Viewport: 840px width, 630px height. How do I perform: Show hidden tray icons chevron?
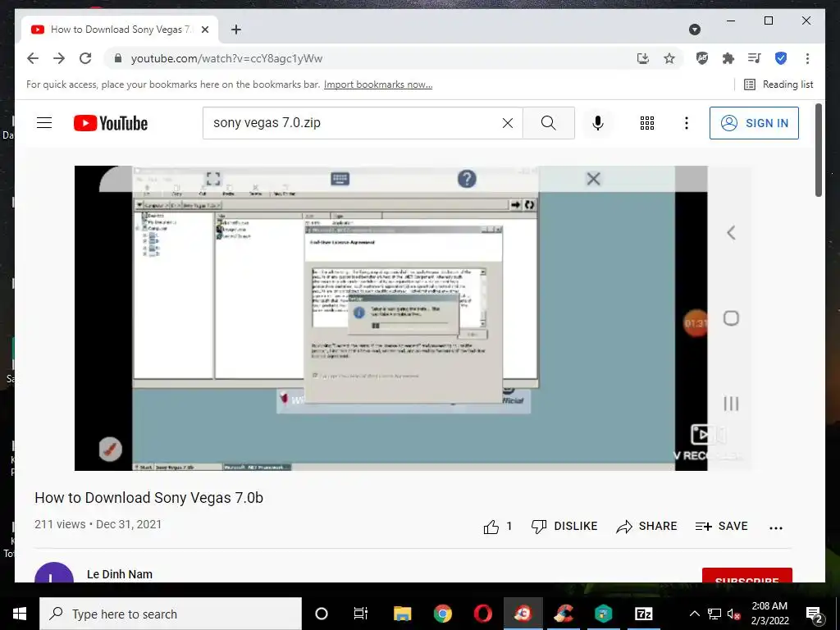pos(694,614)
